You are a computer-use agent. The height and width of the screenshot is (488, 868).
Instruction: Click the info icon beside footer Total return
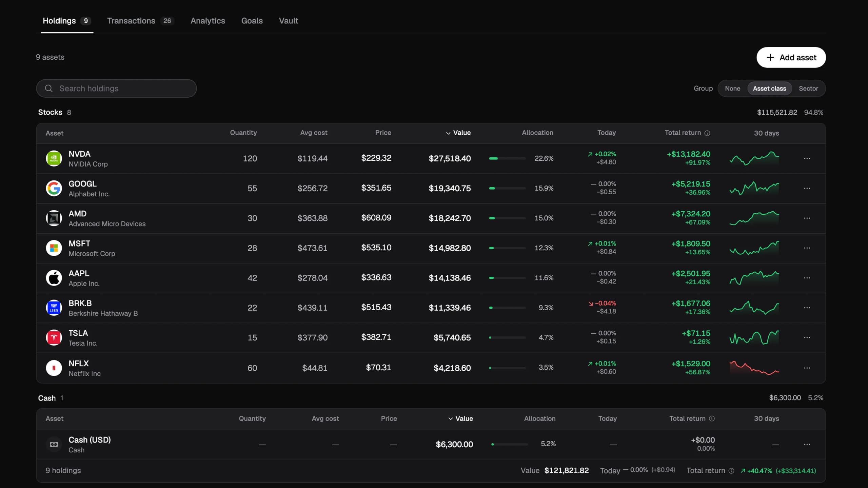tap(731, 471)
